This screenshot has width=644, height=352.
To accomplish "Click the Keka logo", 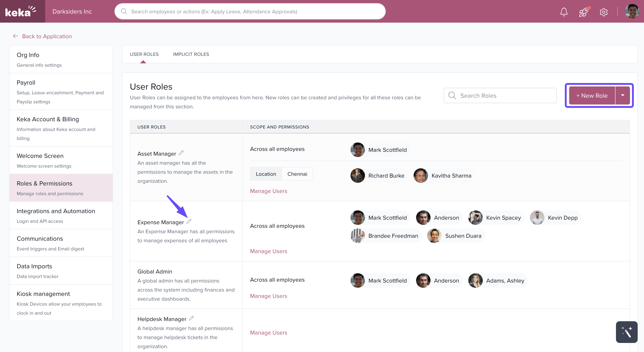I will pyautogui.click(x=21, y=12).
